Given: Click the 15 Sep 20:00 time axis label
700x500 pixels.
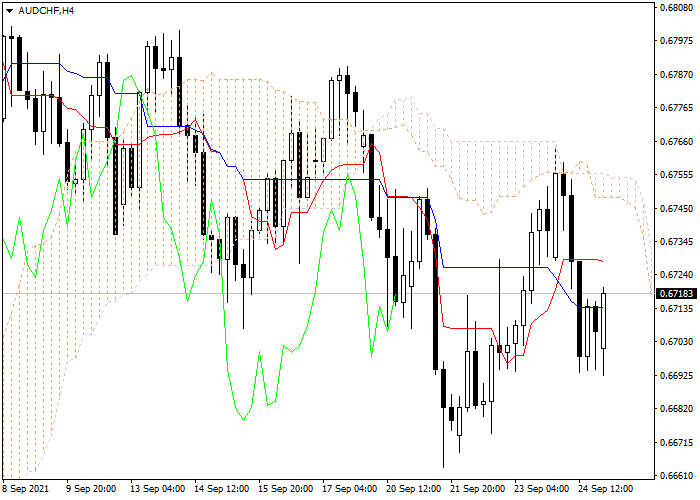Looking at the screenshot, I should (x=287, y=489).
